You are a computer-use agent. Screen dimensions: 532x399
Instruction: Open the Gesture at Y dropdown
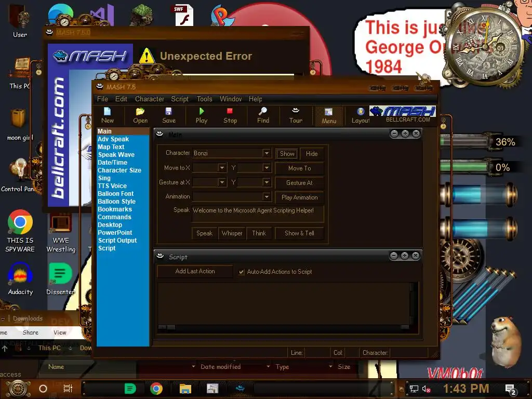click(267, 182)
